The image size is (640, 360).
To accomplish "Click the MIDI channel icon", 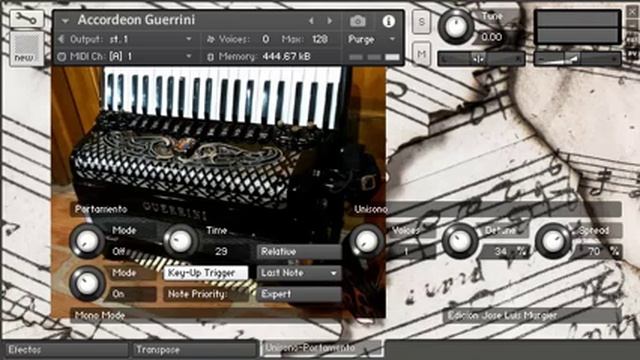I will point(61,56).
